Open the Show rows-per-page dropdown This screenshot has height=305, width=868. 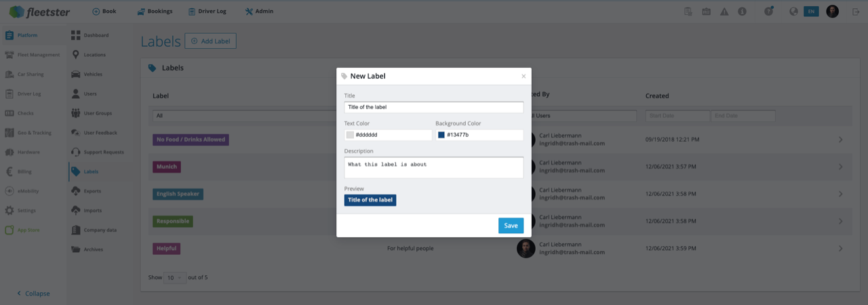pos(176,277)
